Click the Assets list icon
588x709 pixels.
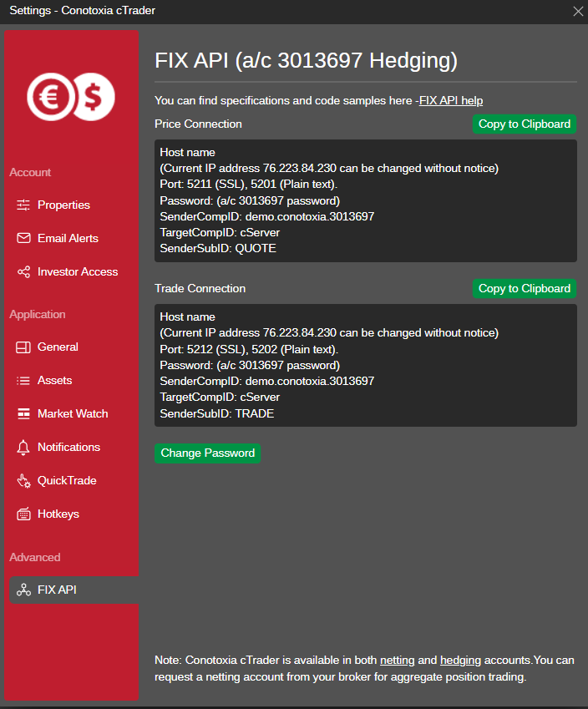[x=23, y=381]
